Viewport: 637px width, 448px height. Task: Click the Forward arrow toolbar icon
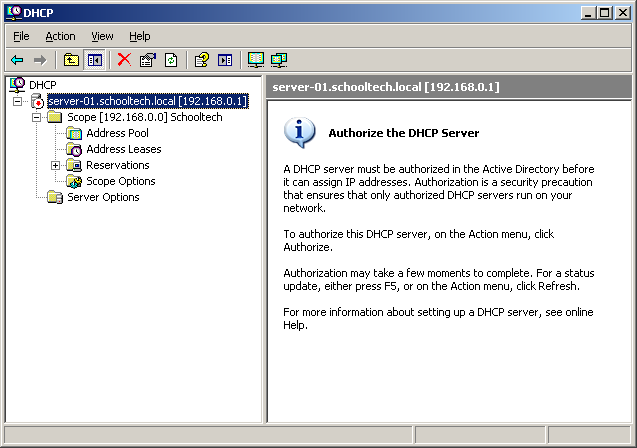tap(40, 61)
